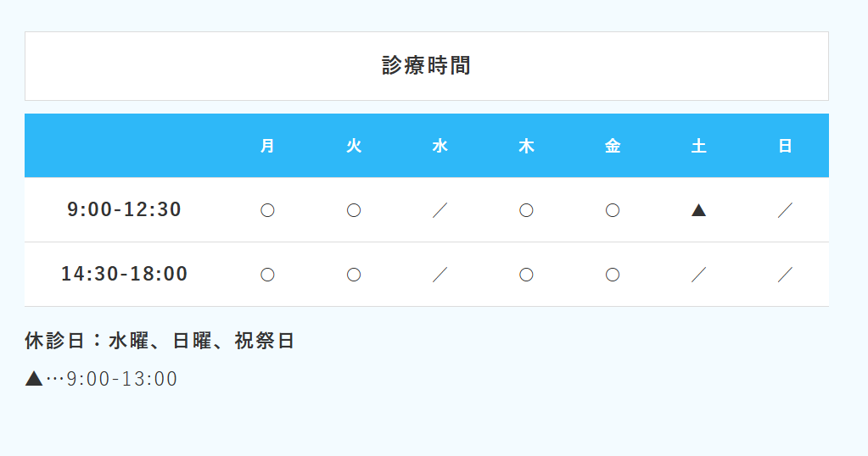Click the Wednesday morning slash mark
This screenshot has height=456, width=868.
(440, 210)
